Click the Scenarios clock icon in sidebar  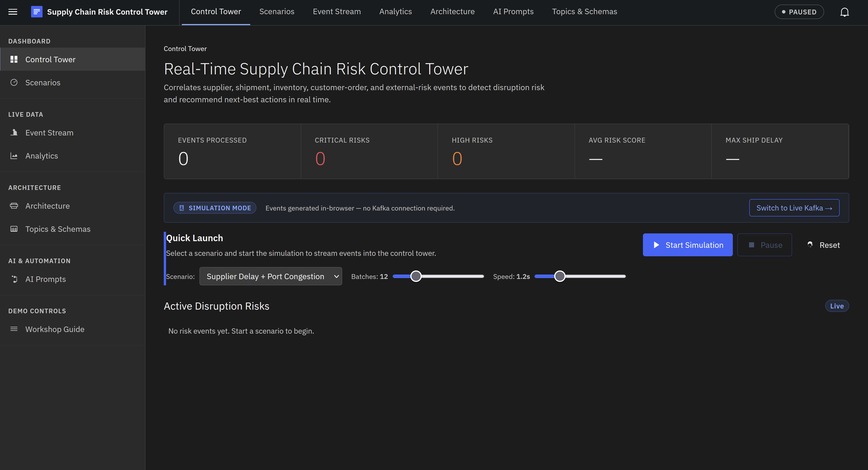pos(14,82)
